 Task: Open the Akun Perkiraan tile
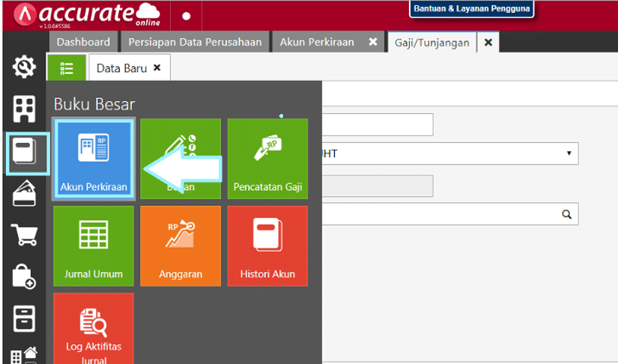pyautogui.click(x=94, y=159)
